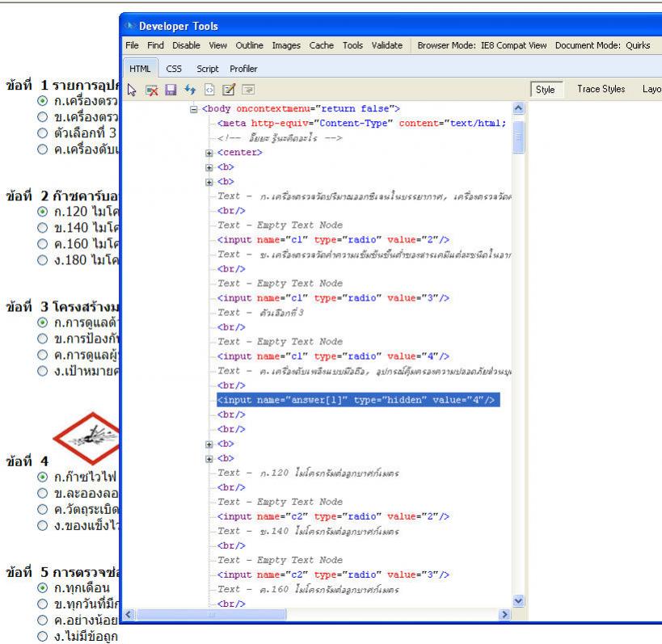Select input c1 radio value="2" row
This screenshot has width=662, height=644.
pos(333,240)
